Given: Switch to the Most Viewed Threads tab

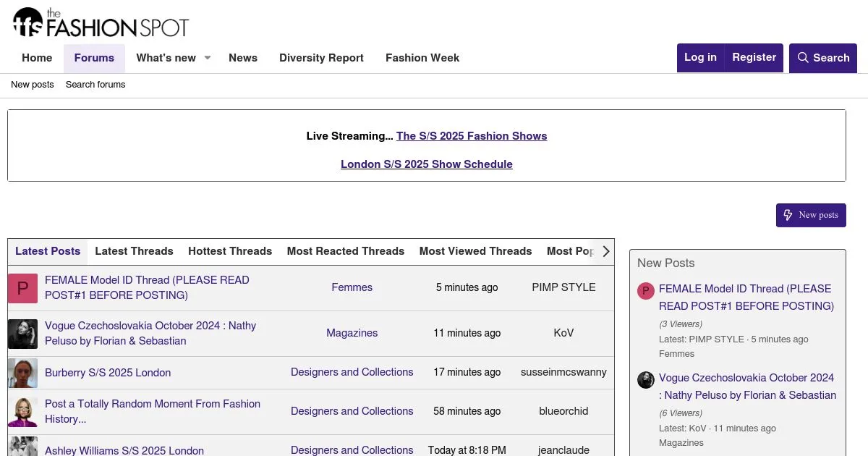Looking at the screenshot, I should 475,251.
